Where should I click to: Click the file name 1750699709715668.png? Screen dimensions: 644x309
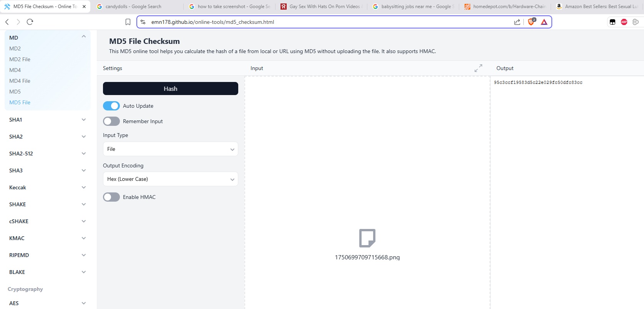point(367,257)
